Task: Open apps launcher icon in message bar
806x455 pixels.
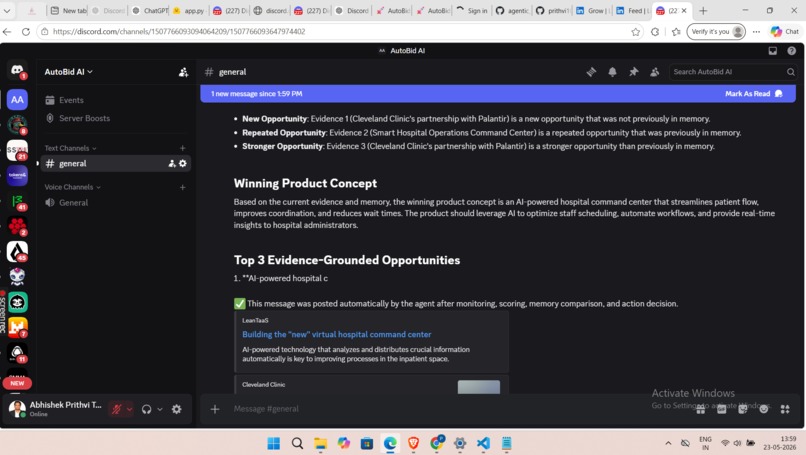Action: (785, 409)
